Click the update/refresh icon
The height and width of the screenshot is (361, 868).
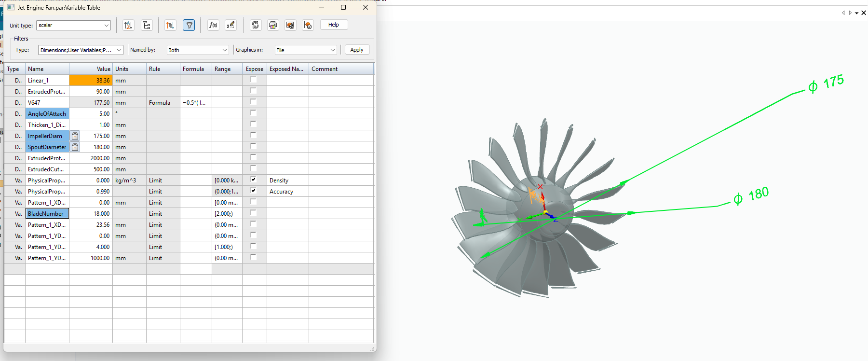click(256, 25)
